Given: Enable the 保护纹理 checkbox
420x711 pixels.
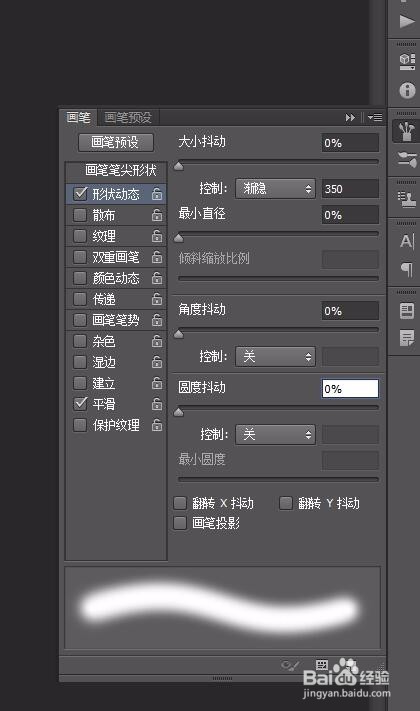Looking at the screenshot, I should point(80,425).
